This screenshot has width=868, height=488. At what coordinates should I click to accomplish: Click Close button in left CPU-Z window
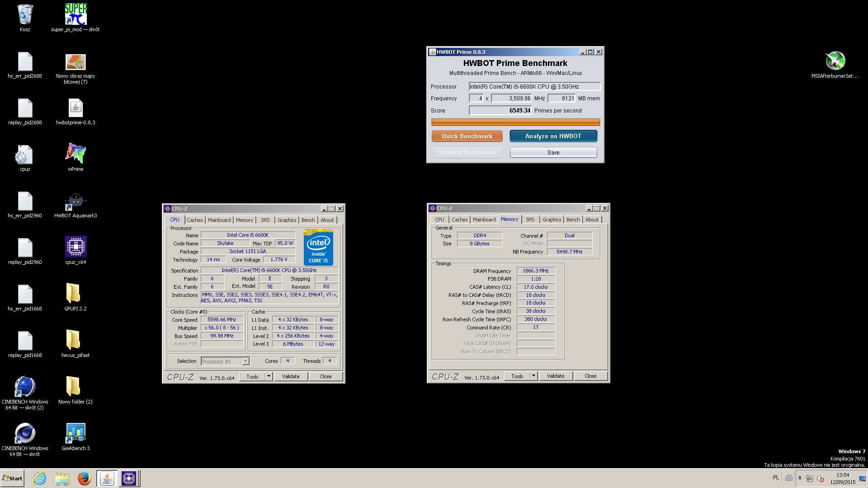pos(325,376)
